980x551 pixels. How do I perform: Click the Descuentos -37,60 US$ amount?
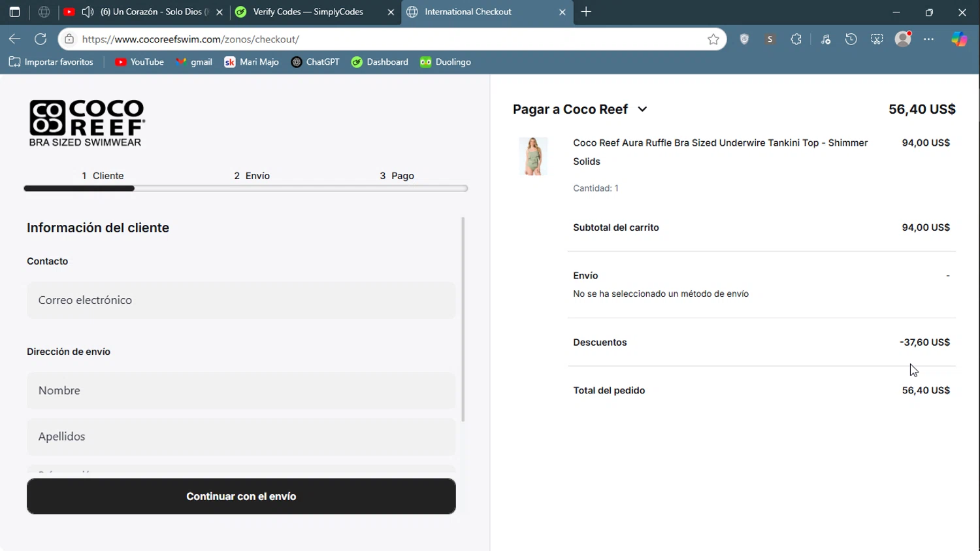pos(924,342)
